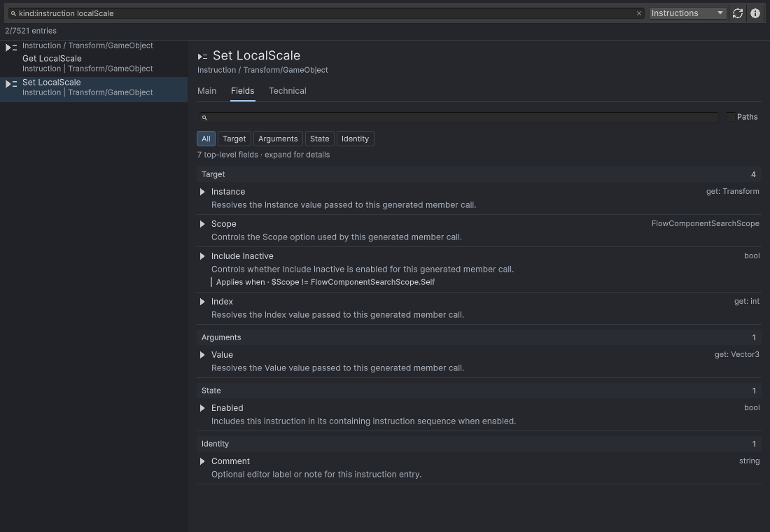Click the Comment field description text
Image resolution: width=770 pixels, height=532 pixels.
pos(316,475)
